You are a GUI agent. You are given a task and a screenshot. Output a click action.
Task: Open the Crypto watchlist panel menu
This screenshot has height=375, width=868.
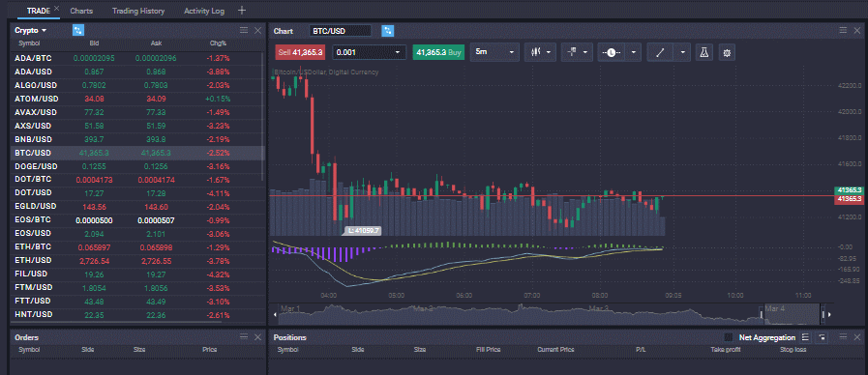pyautogui.click(x=244, y=30)
